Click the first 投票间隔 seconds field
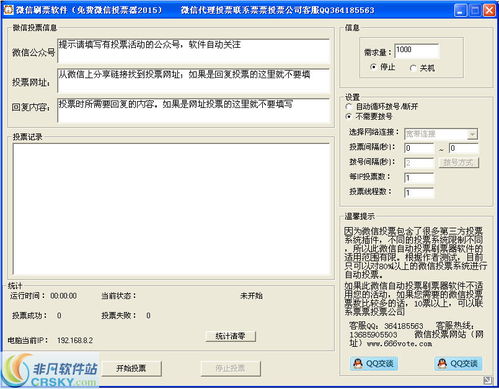 click(x=419, y=148)
